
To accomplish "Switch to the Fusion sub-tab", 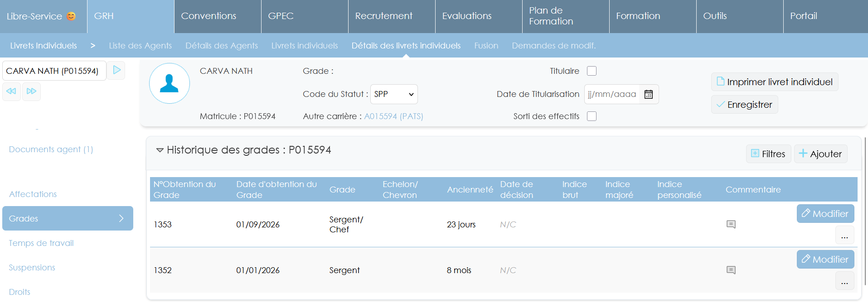I will coord(486,46).
